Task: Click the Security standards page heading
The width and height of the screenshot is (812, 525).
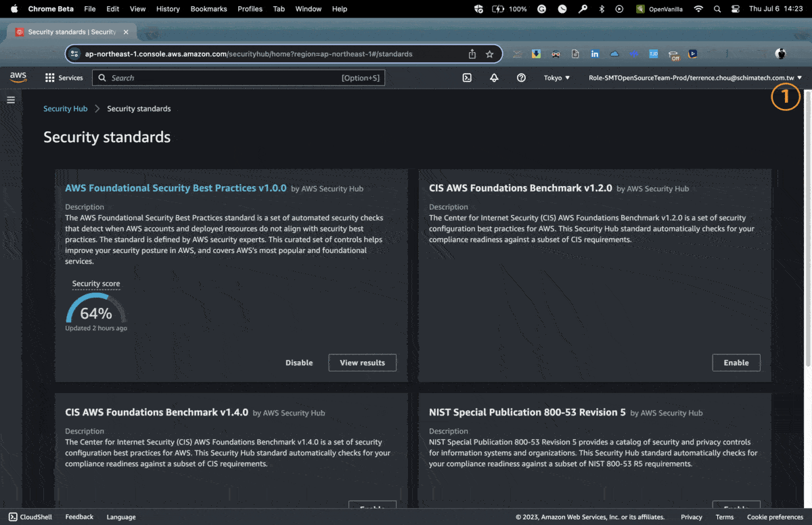Action: tap(107, 137)
